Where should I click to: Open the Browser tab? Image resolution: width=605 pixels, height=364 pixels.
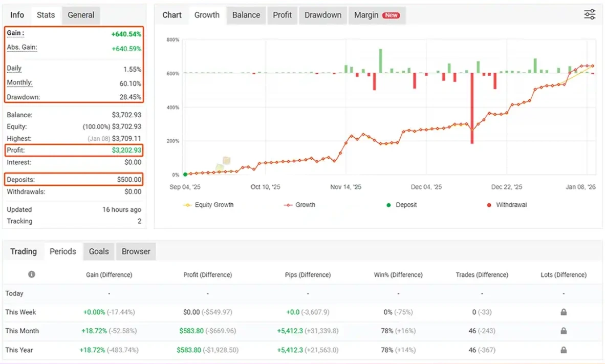click(x=136, y=251)
